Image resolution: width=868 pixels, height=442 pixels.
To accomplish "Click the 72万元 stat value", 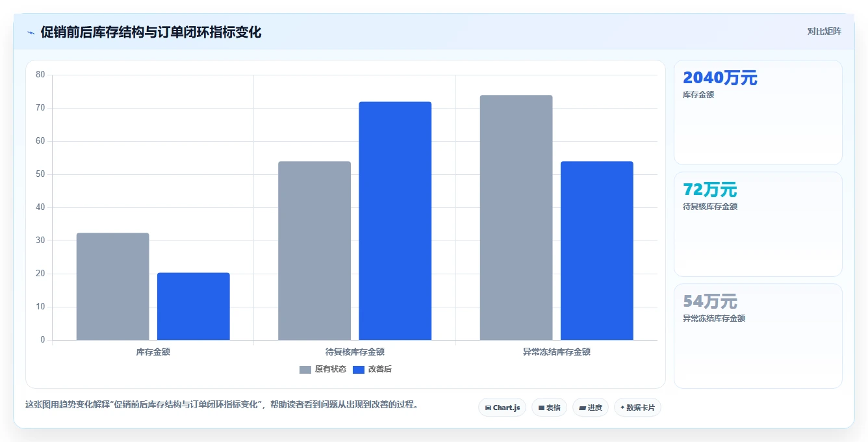I will (710, 190).
